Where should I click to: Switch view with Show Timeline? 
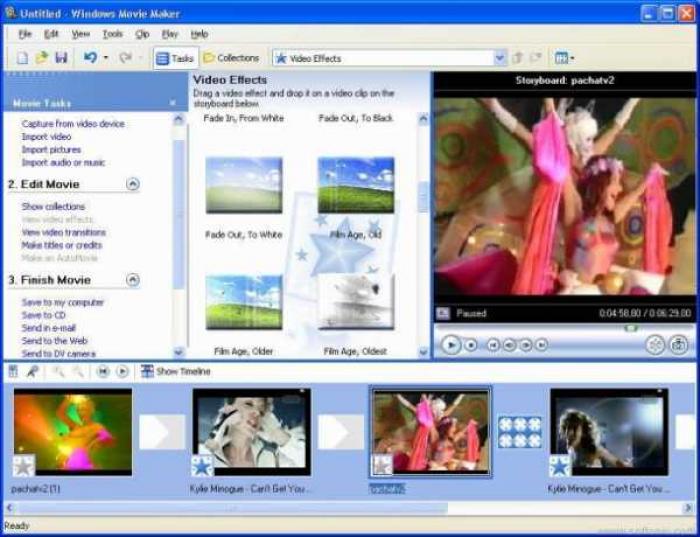pos(175,371)
